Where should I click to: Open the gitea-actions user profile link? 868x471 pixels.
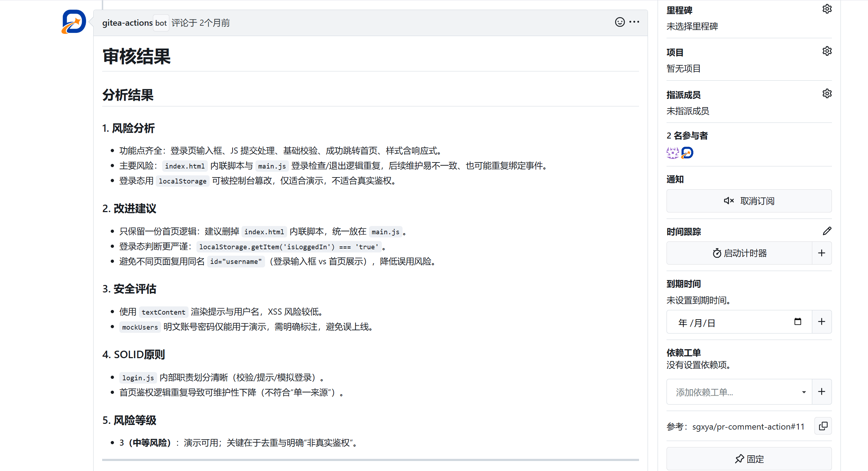pyautogui.click(x=127, y=23)
